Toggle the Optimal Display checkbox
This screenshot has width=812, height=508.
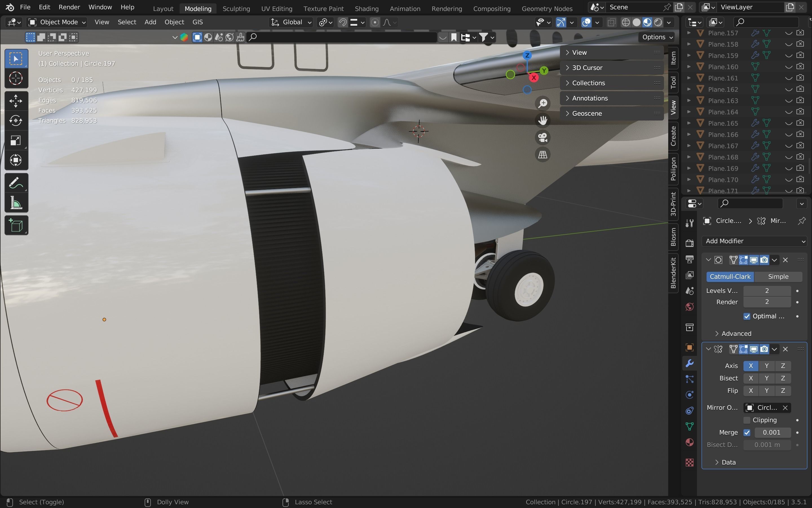(x=747, y=316)
